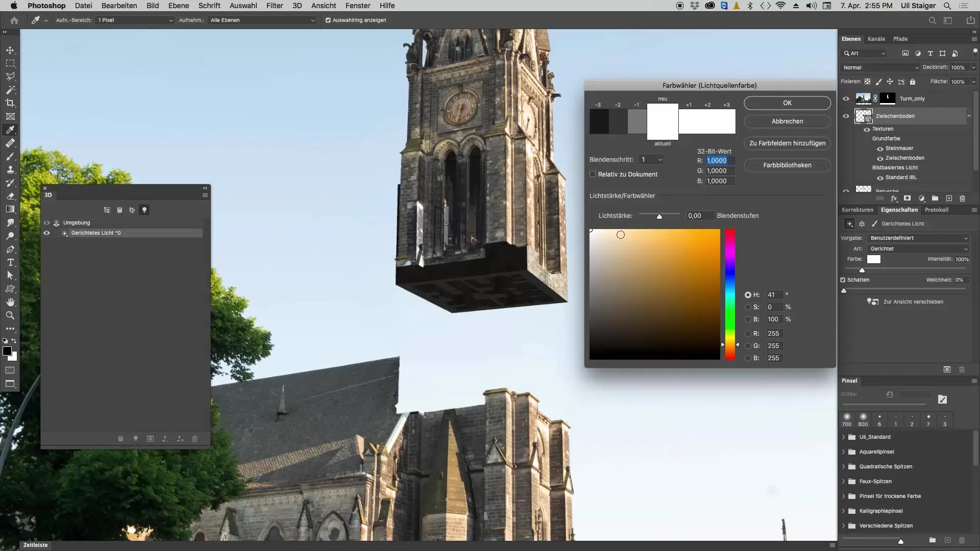The image size is (980, 551).
Task: Add layer style with fx icon
Action: coord(894,198)
